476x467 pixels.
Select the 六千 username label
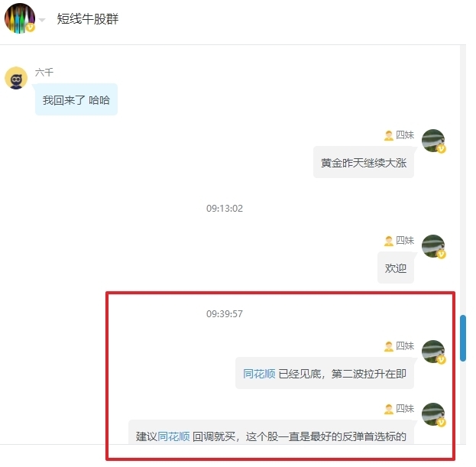[x=44, y=73]
